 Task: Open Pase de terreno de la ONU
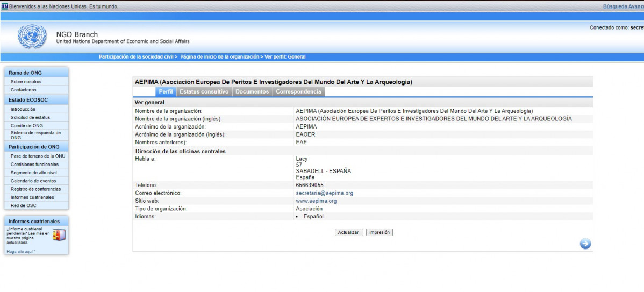point(38,156)
